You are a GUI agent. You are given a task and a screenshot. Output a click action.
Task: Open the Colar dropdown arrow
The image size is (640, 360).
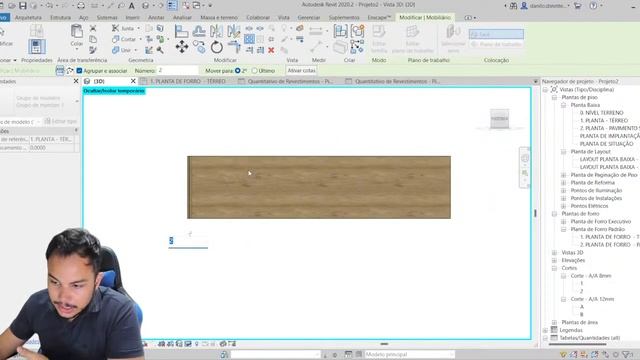tap(76, 49)
